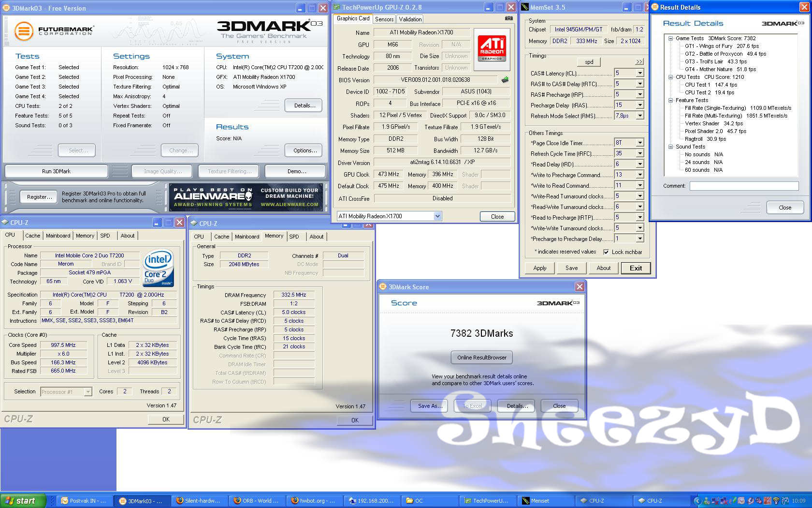Open SPD tab in CPU-Z showing memory Timings
Image resolution: width=812 pixels, height=508 pixels.
[x=294, y=237]
